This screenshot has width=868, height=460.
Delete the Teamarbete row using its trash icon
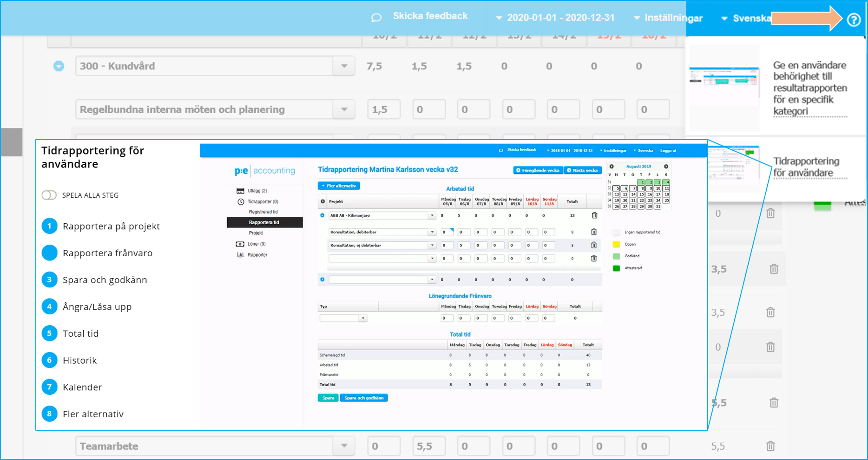pos(770,446)
